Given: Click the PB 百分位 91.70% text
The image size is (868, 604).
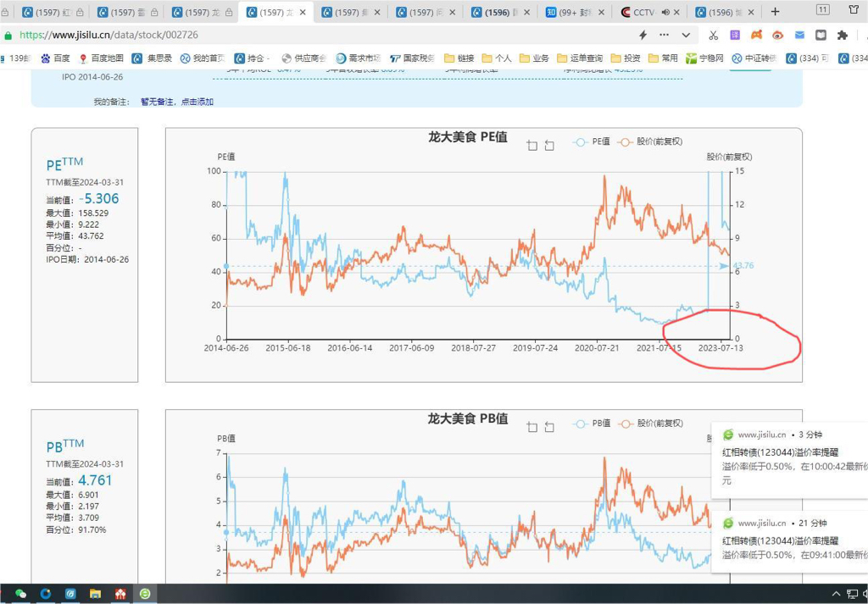Looking at the screenshot, I should [x=75, y=530].
